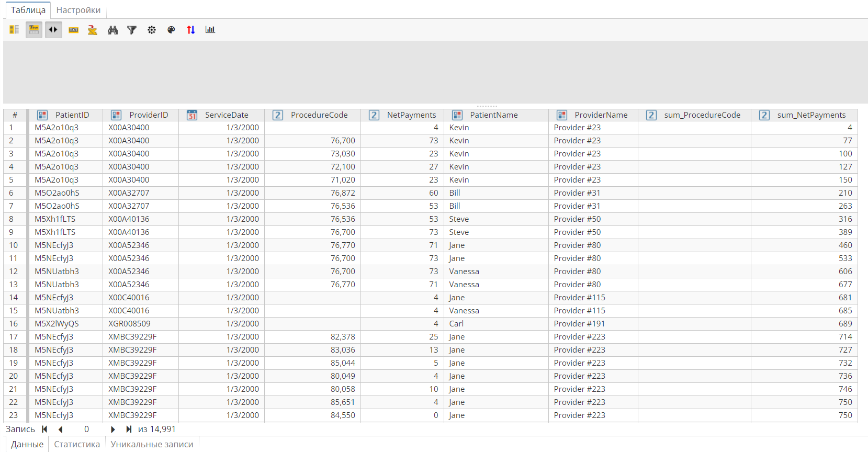
Task: Click the PatientID column header
Action: (x=66, y=115)
